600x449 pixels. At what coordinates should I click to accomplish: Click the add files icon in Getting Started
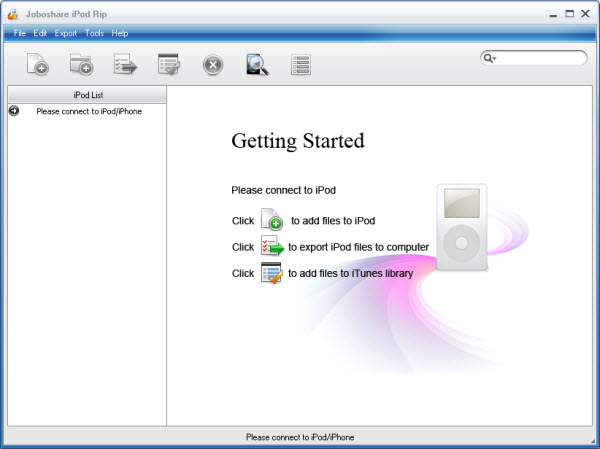(272, 220)
